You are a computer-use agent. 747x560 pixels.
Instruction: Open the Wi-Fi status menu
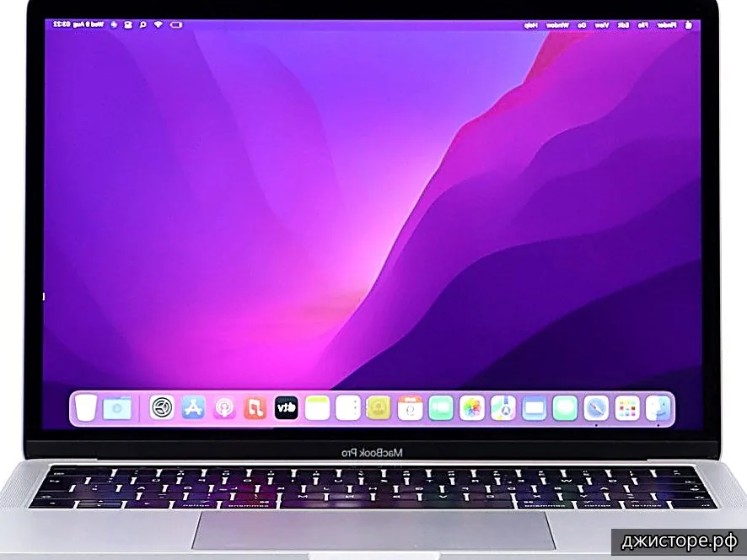coord(159,24)
